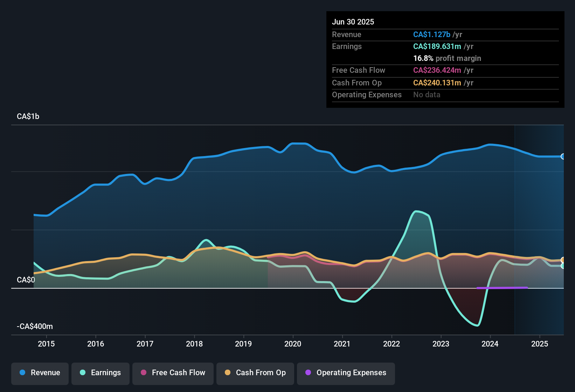Click the purple Operating Expenses dot
The width and height of the screenshot is (575, 392).
[308, 372]
